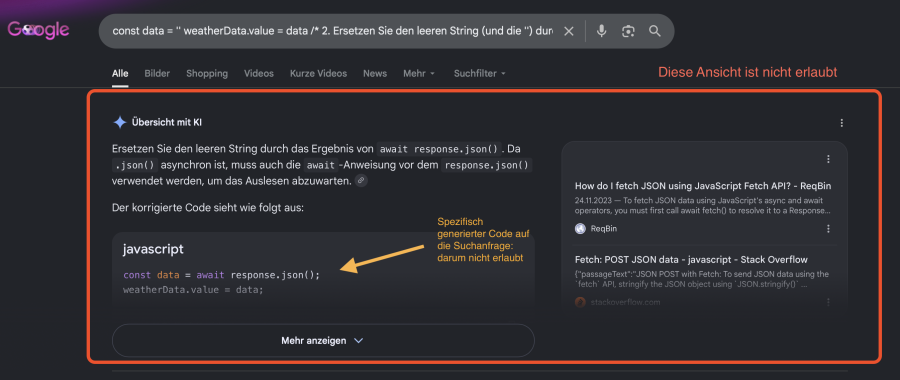Click the code line weatherData.value = data
Image resolution: width=900 pixels, height=380 pixels.
click(193, 289)
